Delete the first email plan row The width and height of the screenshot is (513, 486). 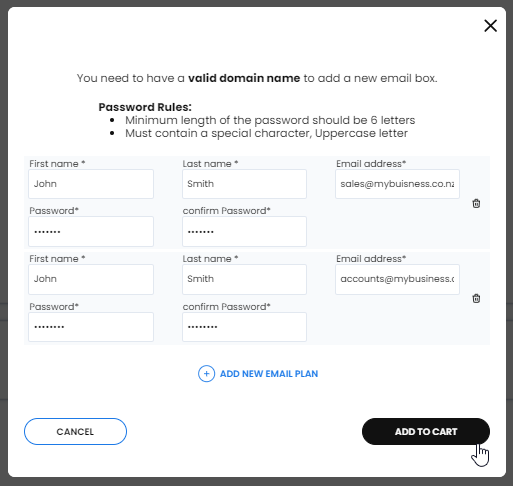pos(476,203)
